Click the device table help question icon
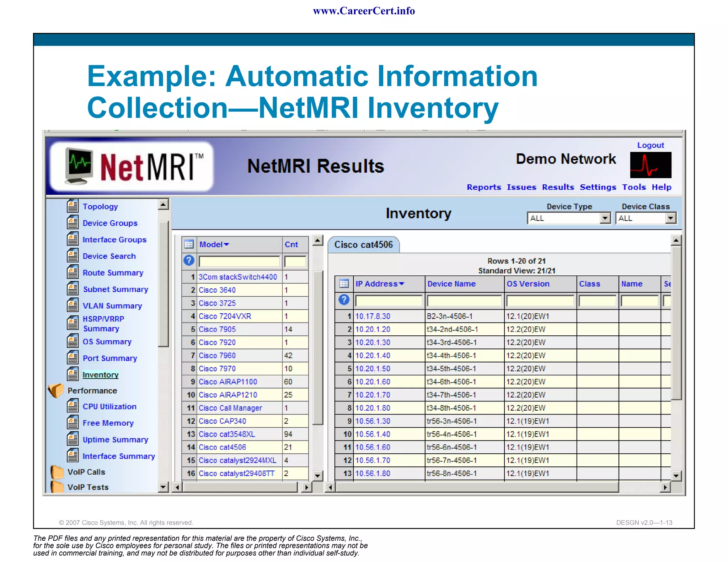This screenshot has width=728, height=562. click(344, 300)
